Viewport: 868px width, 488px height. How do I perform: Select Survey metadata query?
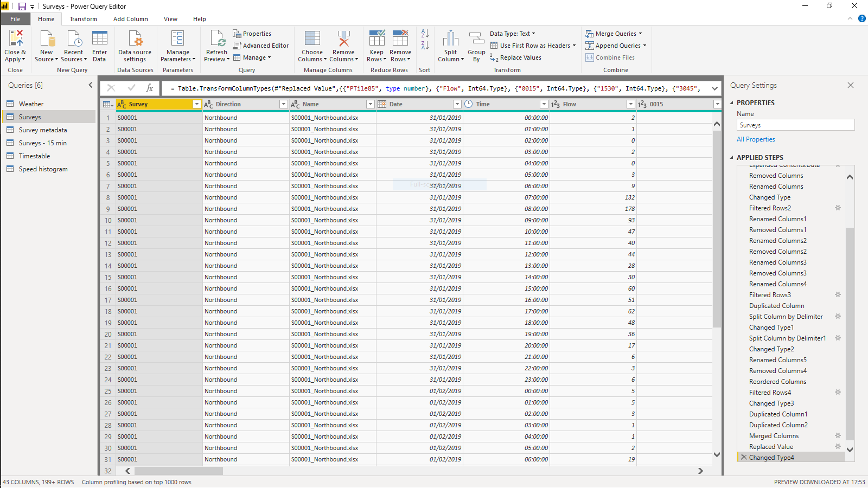(49, 130)
